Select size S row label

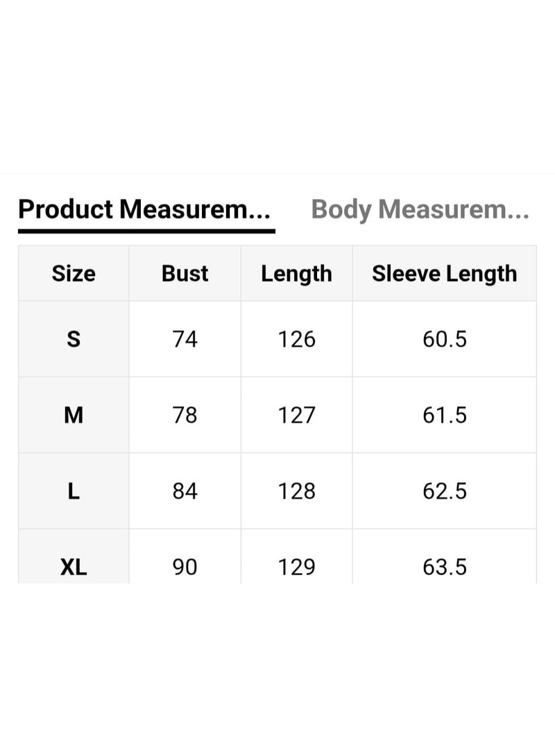73,339
